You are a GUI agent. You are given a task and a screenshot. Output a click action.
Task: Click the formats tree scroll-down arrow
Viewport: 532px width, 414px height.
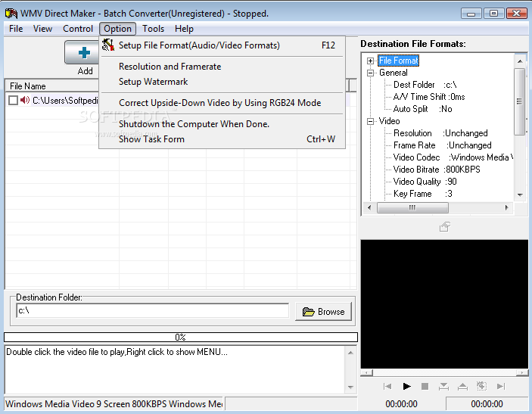(520, 195)
